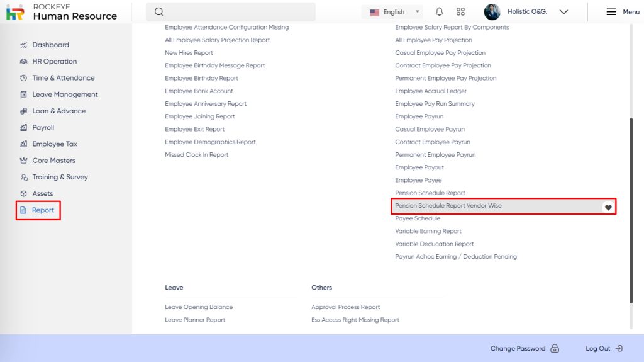The image size is (644, 362).
Task: Open Variable Earning Report
Action: click(428, 231)
